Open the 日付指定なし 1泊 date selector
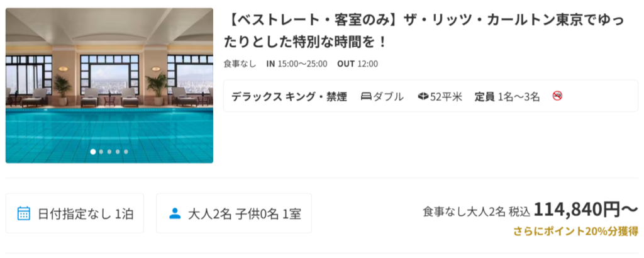The width and height of the screenshot is (644, 258). point(75,213)
